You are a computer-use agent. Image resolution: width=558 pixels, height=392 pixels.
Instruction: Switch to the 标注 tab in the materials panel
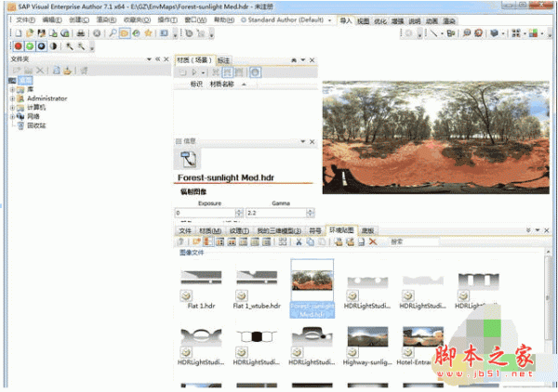(x=223, y=60)
